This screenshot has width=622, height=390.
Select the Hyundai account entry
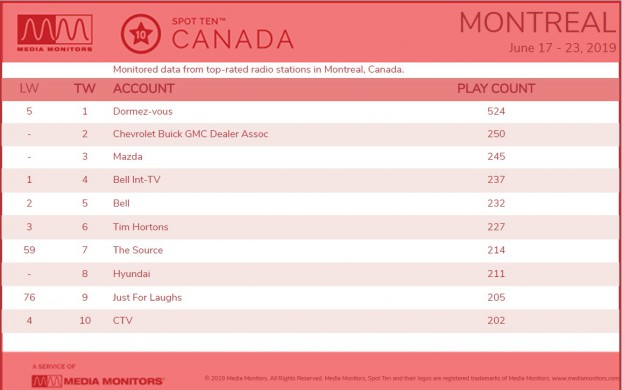131,274
